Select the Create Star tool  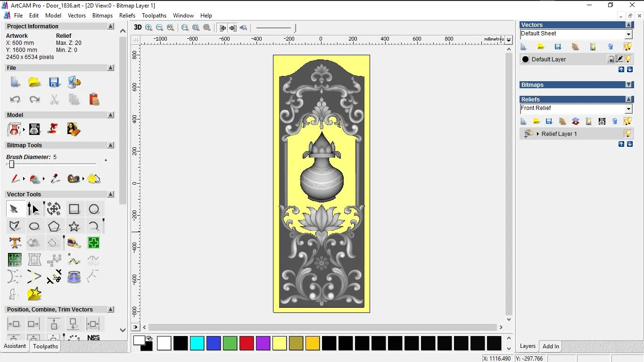[x=74, y=226]
